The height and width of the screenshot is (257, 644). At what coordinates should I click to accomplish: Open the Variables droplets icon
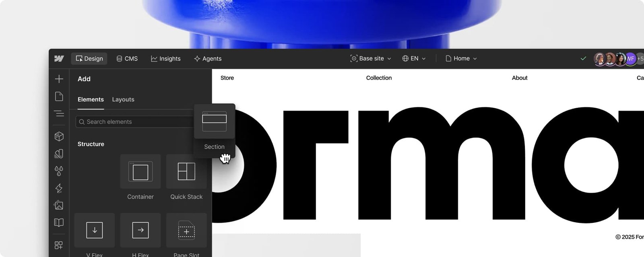tap(59, 171)
